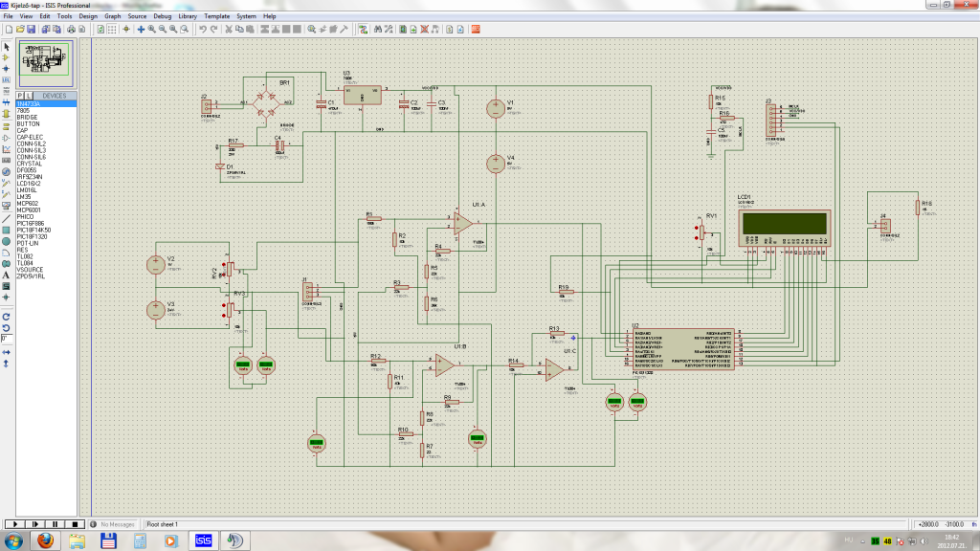Toggle the Wire Autorouter icon
The height and width of the screenshot is (551, 980).
[363, 30]
